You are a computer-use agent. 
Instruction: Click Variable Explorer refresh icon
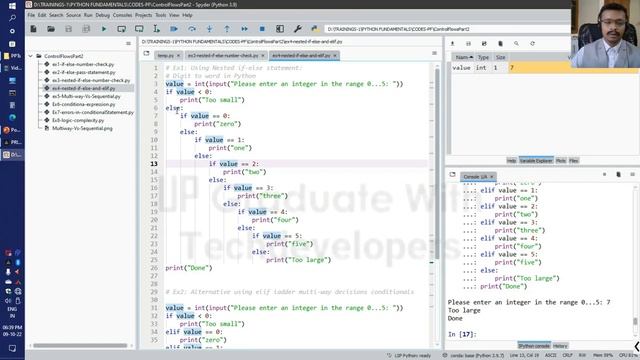[x=532, y=43]
